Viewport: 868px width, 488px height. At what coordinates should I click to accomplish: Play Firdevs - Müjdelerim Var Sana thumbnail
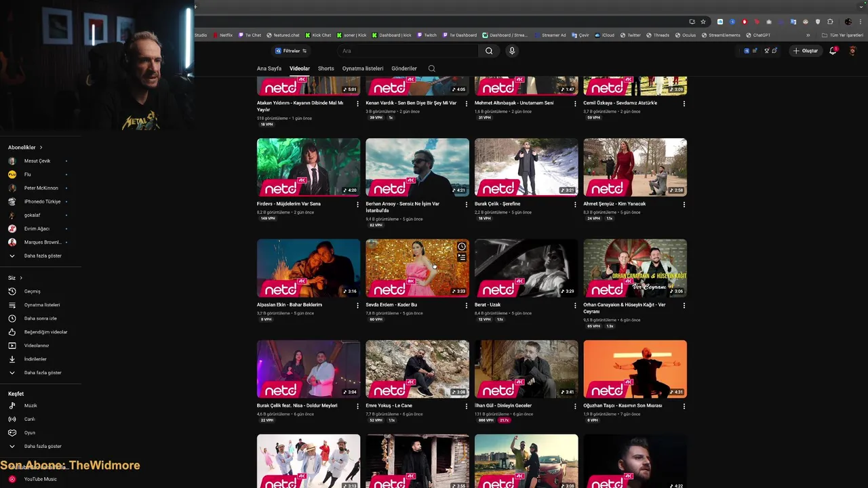(x=309, y=167)
